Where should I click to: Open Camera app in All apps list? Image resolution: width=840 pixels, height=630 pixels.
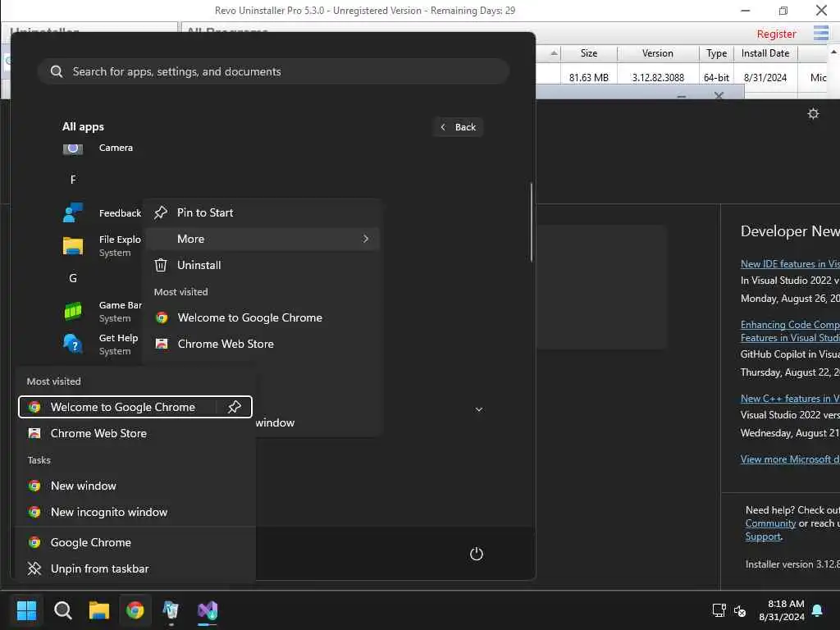pyautogui.click(x=116, y=148)
